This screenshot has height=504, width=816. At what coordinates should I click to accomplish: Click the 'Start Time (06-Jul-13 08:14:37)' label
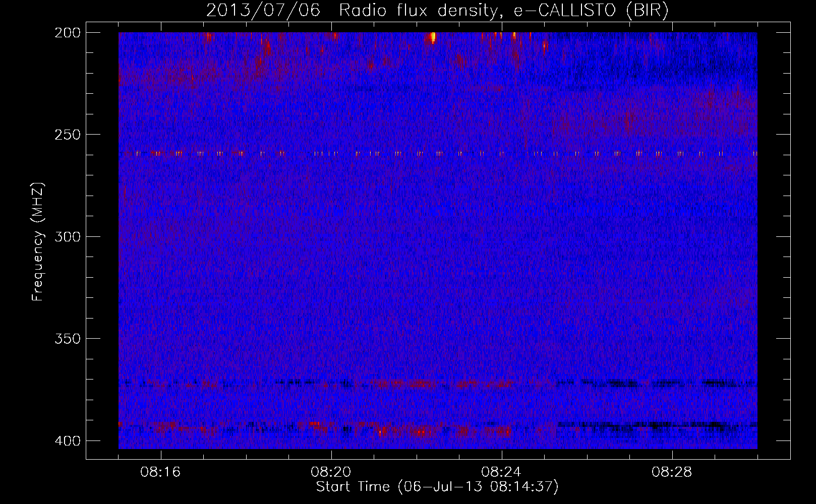437,487
